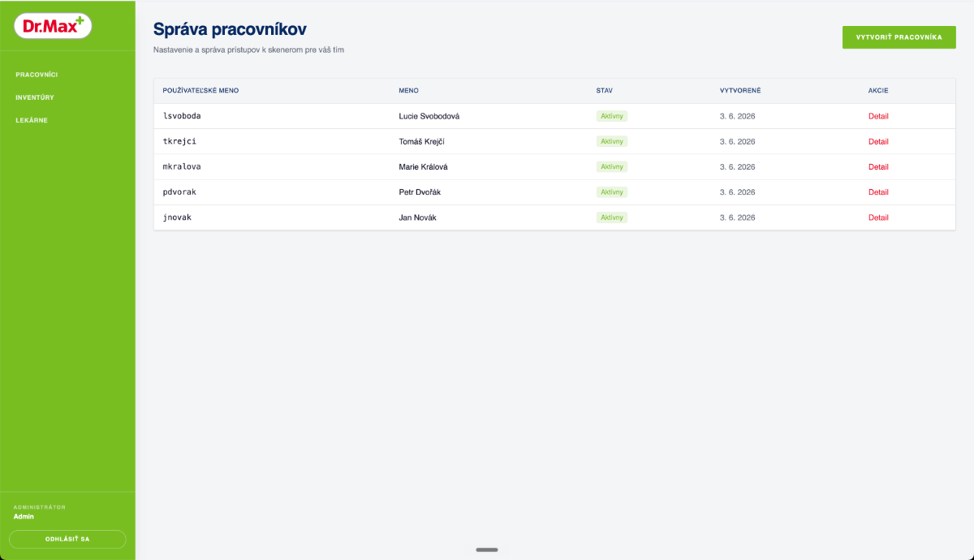Viewport: 974px width, 560px height.
Task: Open Detail for jnovak
Action: (878, 218)
